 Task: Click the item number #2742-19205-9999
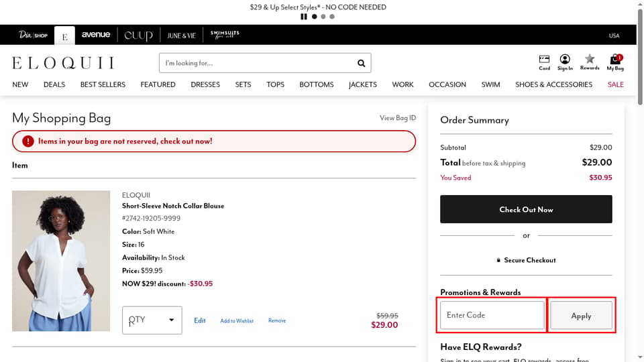click(151, 219)
